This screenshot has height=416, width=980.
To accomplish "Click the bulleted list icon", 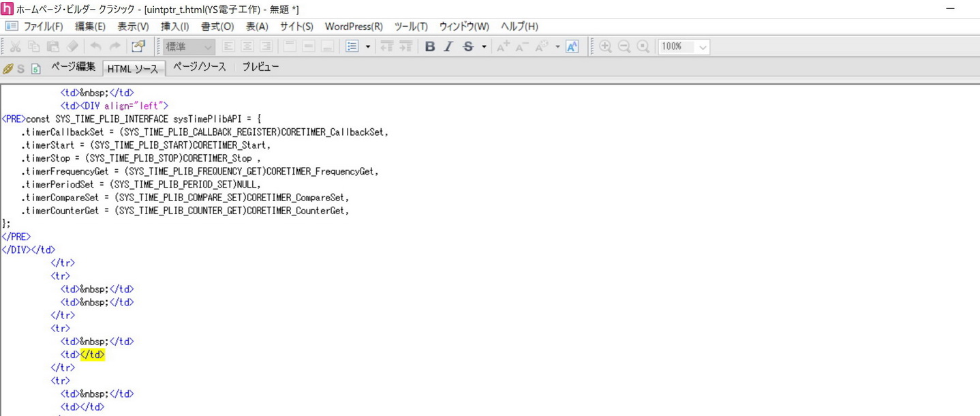I will click(x=352, y=46).
